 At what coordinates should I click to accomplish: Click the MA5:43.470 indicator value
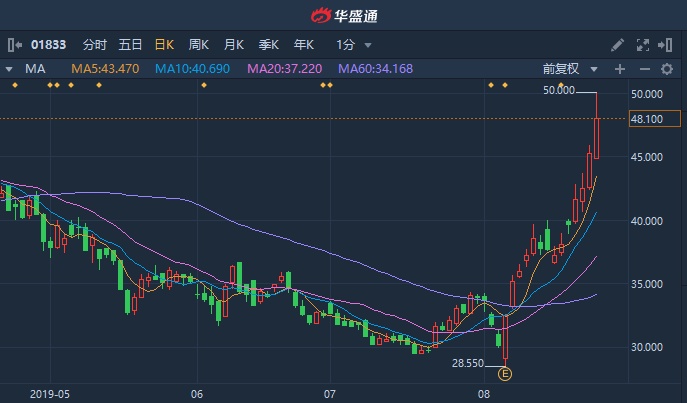coord(105,69)
